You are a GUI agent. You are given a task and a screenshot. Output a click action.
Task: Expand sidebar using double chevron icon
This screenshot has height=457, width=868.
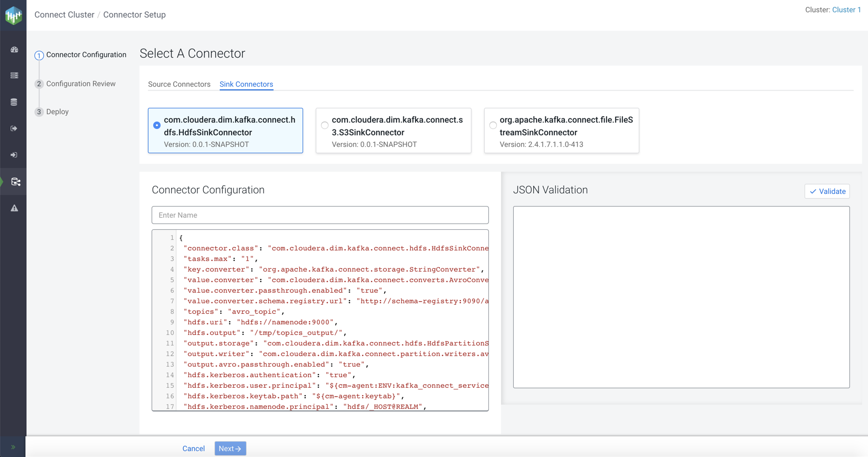[x=13, y=447]
